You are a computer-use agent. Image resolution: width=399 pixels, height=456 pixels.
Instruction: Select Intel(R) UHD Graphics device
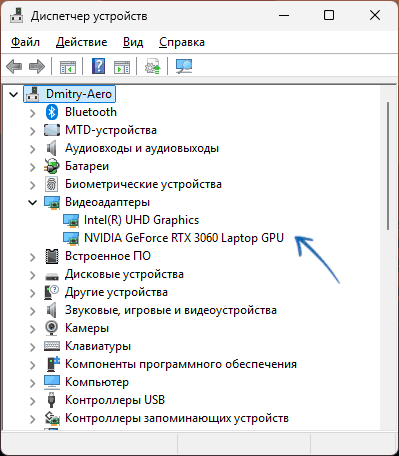pos(141,220)
